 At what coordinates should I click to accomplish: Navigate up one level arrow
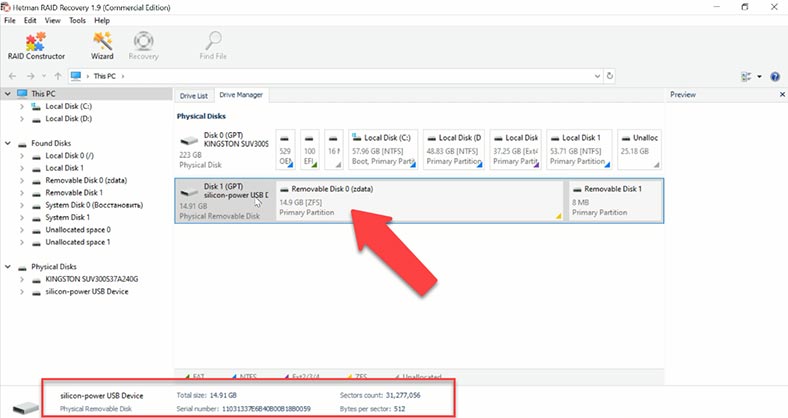point(58,76)
